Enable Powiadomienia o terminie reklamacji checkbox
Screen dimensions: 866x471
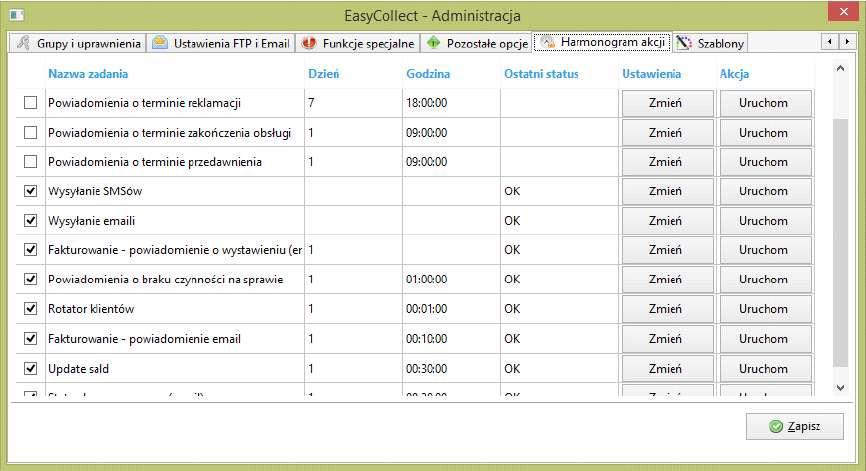tap(30, 103)
